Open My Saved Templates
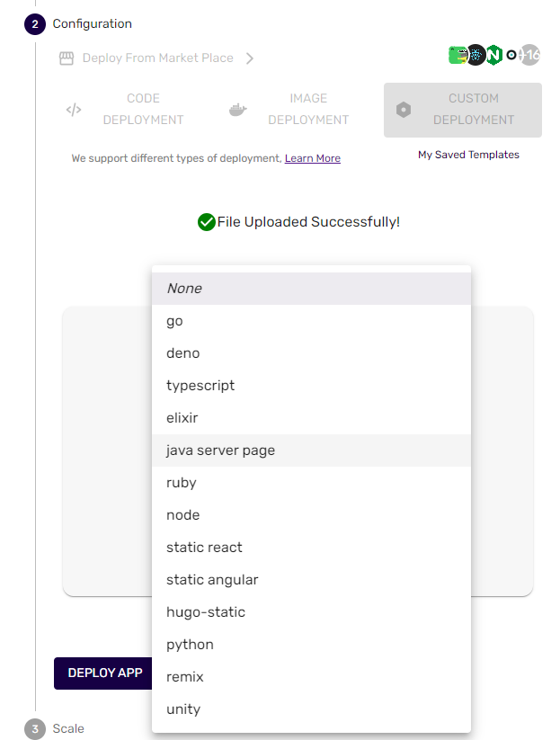Viewport: 560px width, 740px height. click(x=468, y=155)
